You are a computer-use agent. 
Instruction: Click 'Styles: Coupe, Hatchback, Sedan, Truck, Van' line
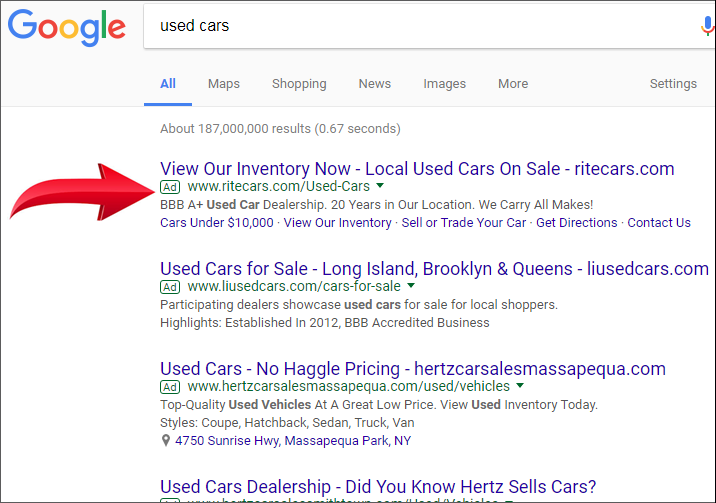click(287, 423)
